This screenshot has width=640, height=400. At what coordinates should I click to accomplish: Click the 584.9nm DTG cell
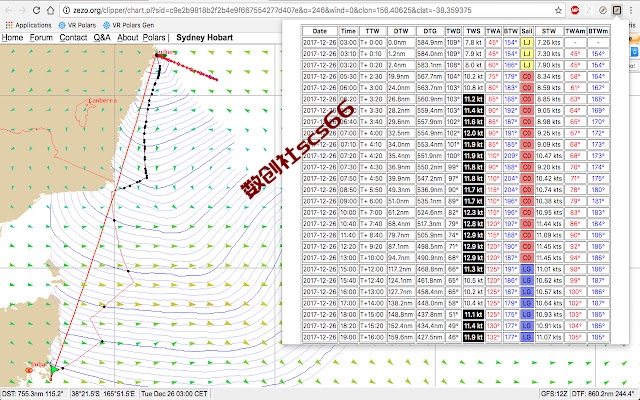[430, 42]
